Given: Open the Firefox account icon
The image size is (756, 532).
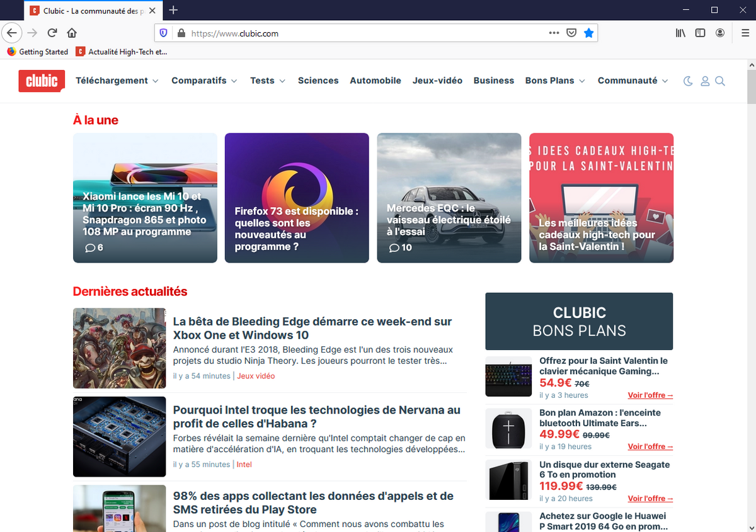Looking at the screenshot, I should (x=719, y=33).
